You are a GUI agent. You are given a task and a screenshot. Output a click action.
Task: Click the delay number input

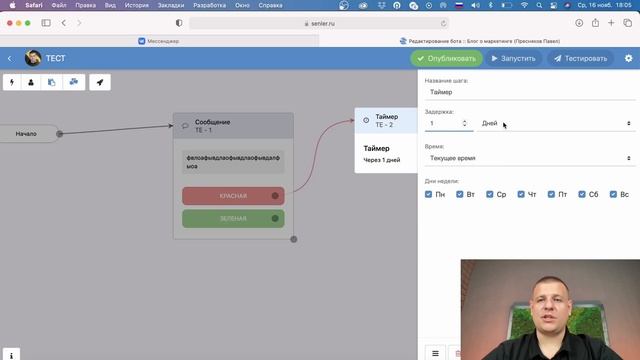(x=449, y=123)
